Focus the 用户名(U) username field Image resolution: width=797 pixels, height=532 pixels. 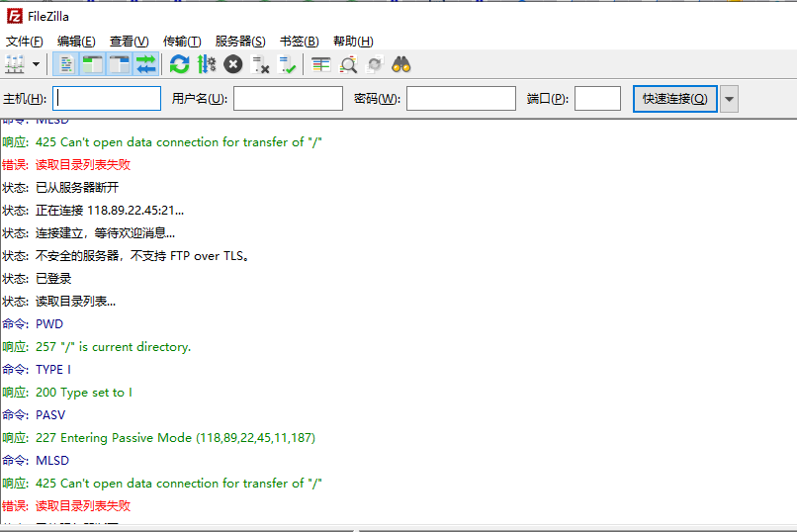tap(288, 98)
